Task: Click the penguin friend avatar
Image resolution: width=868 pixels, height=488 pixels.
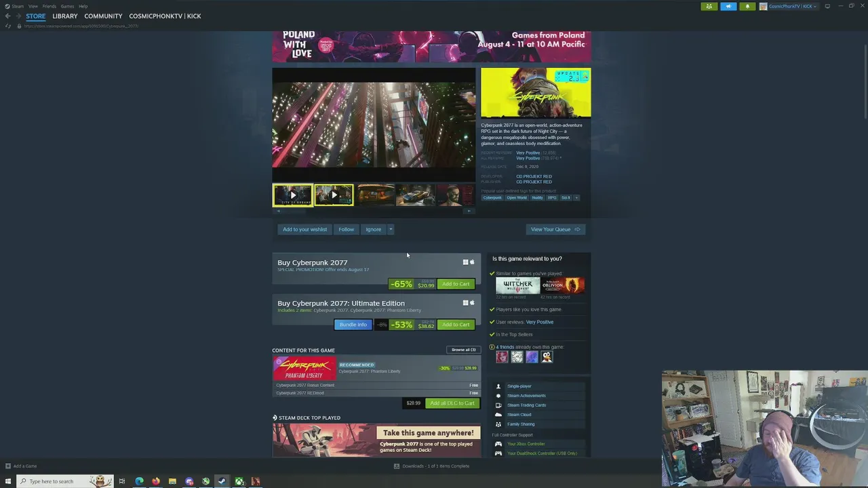Action: pyautogui.click(x=547, y=357)
